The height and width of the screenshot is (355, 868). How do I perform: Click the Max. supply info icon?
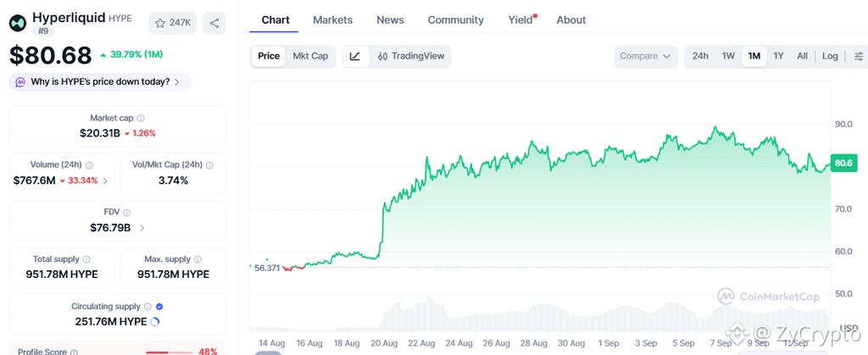(x=198, y=259)
